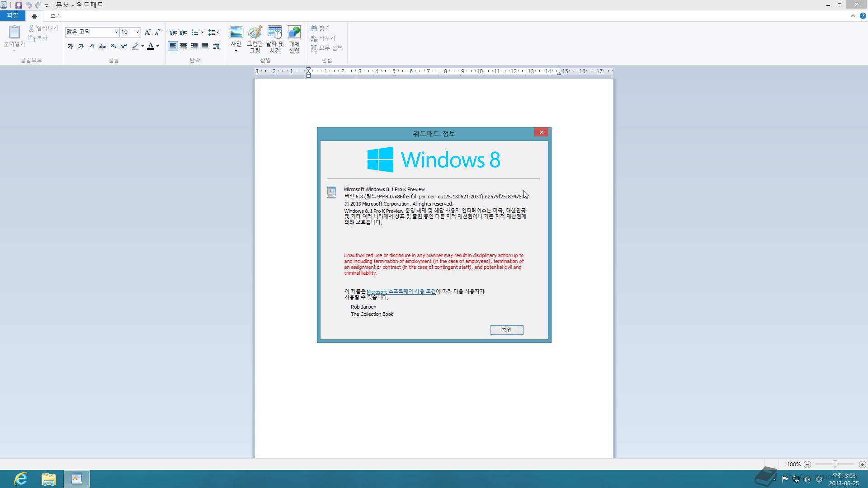Grow font size button

coord(147,32)
